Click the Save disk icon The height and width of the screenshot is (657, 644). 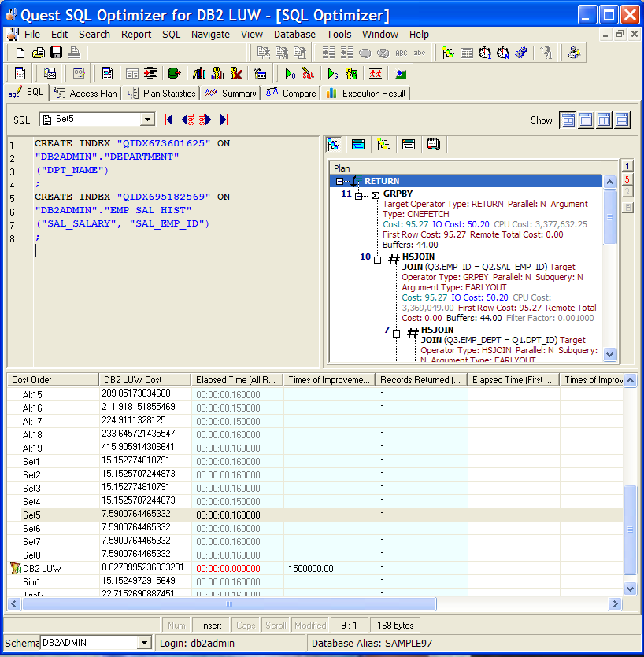(x=56, y=53)
